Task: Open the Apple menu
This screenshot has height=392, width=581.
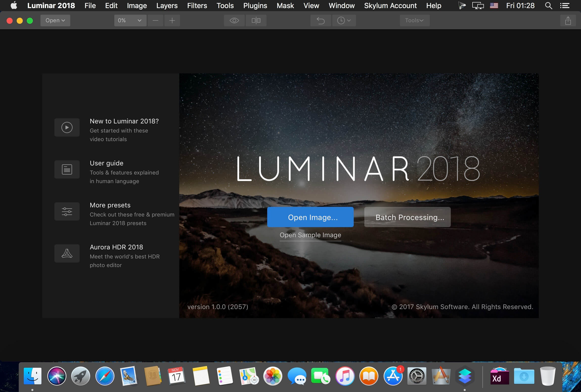Action: coord(14,6)
